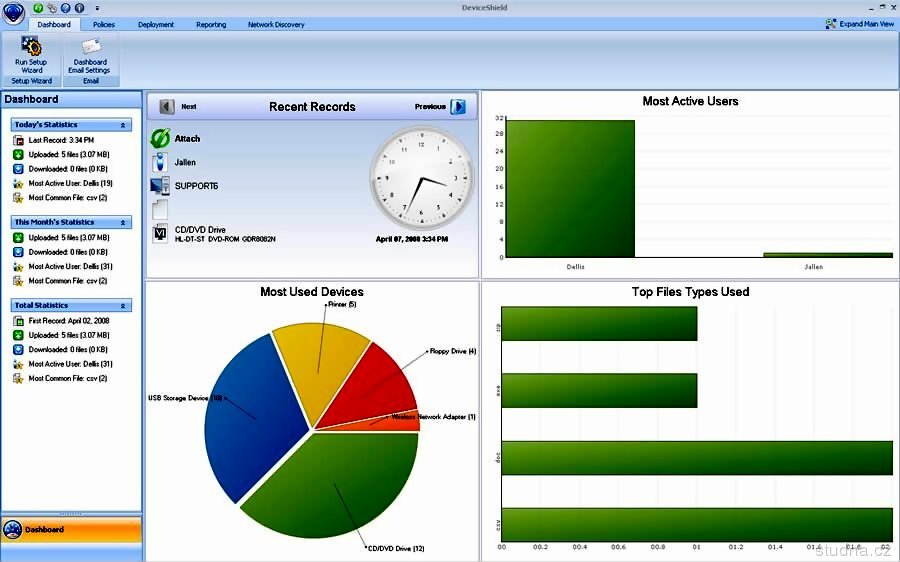The width and height of the screenshot is (900, 562).
Task: Click the green Attach icon in Recent Records
Action: (160, 138)
